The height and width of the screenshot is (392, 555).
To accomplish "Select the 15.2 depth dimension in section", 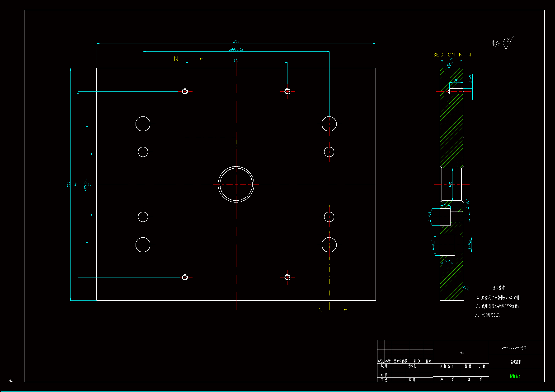I will pyautogui.click(x=447, y=261).
